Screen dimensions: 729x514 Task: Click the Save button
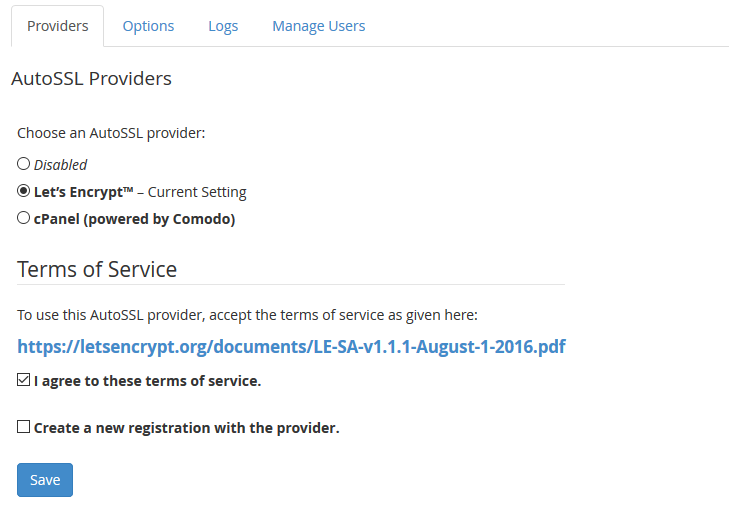click(45, 480)
